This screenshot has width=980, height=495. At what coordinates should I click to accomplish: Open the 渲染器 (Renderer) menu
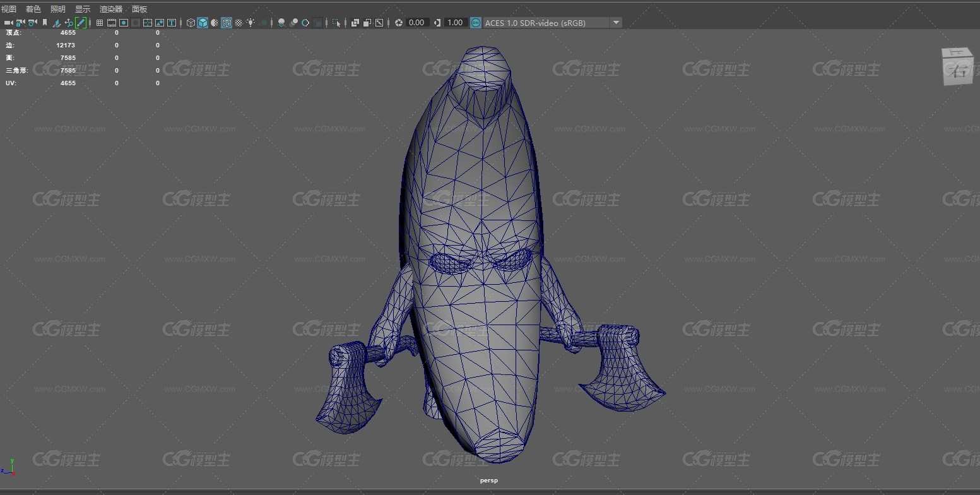[111, 9]
